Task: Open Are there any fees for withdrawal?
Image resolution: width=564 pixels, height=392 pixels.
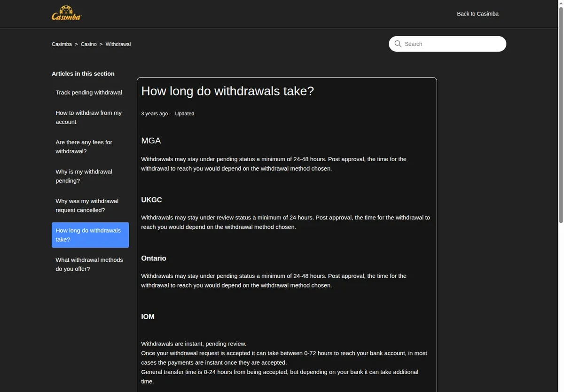Action: coord(90,147)
